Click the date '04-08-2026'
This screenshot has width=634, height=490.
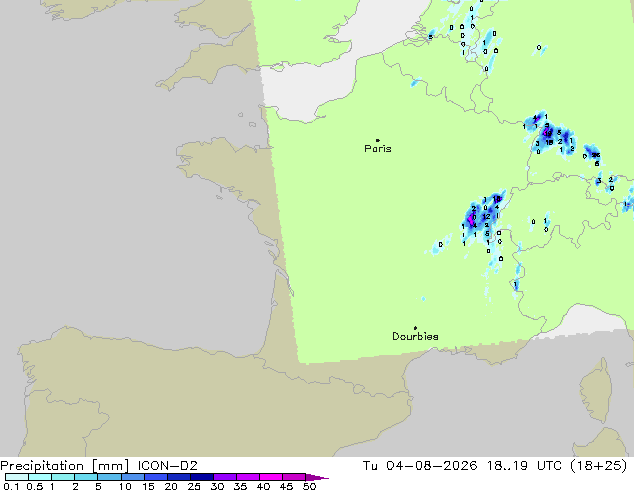(x=431, y=466)
